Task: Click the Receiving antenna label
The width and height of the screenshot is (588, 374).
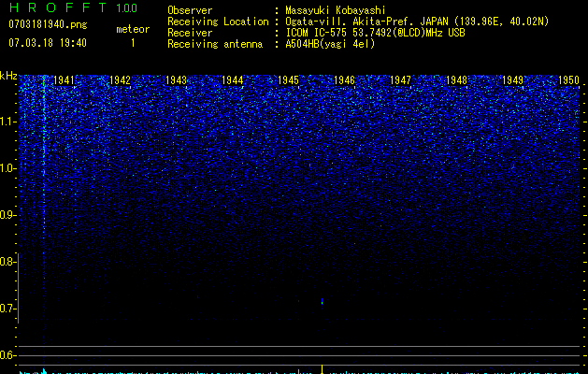Action: [x=215, y=44]
